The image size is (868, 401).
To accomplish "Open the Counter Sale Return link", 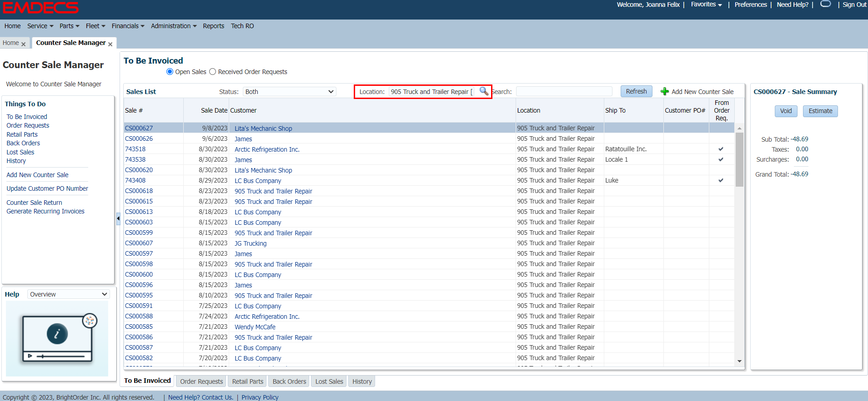I will pos(34,203).
